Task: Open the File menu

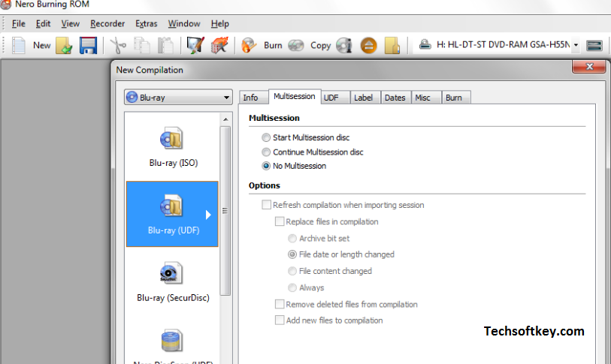Action: point(18,24)
